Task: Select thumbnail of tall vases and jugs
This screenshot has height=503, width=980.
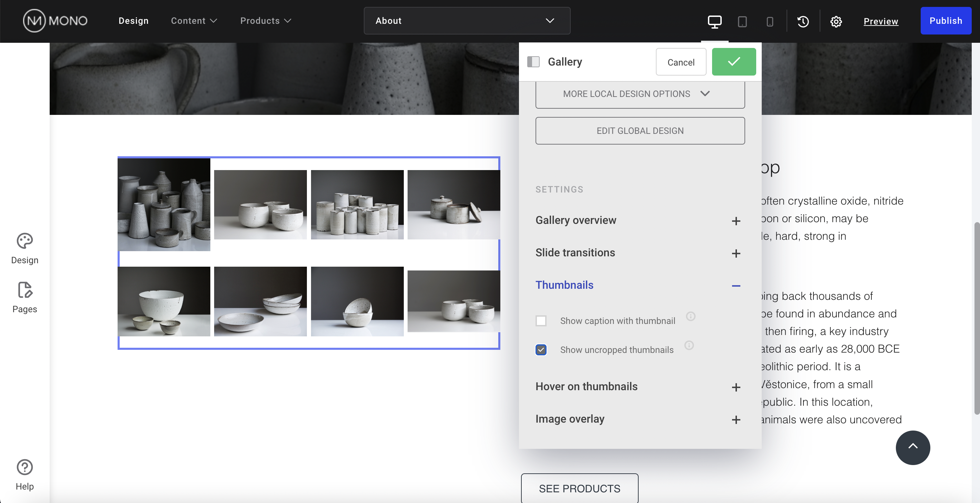Action: 164,204
